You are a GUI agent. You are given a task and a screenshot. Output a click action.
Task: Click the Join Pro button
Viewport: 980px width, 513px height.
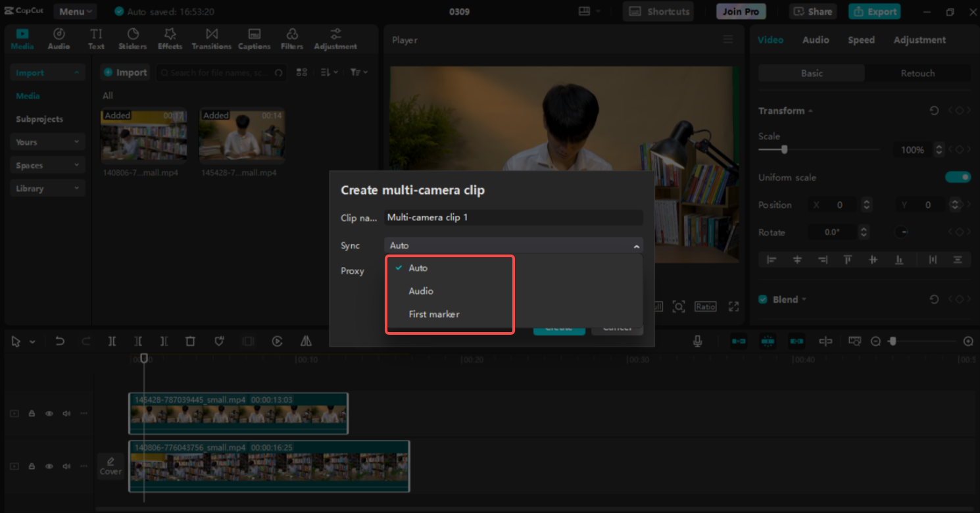point(741,11)
